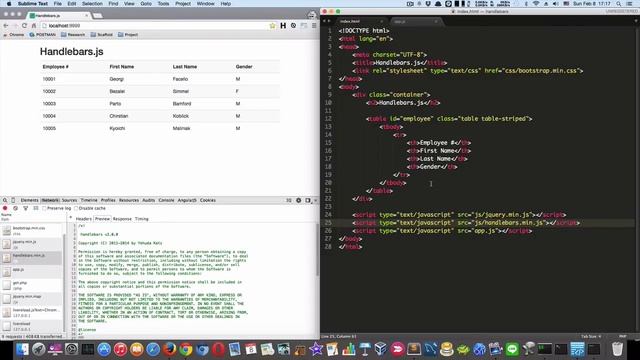Viewport: 640px width, 360px height.
Task: Launch Firefox from the Dock
Action: point(169,349)
